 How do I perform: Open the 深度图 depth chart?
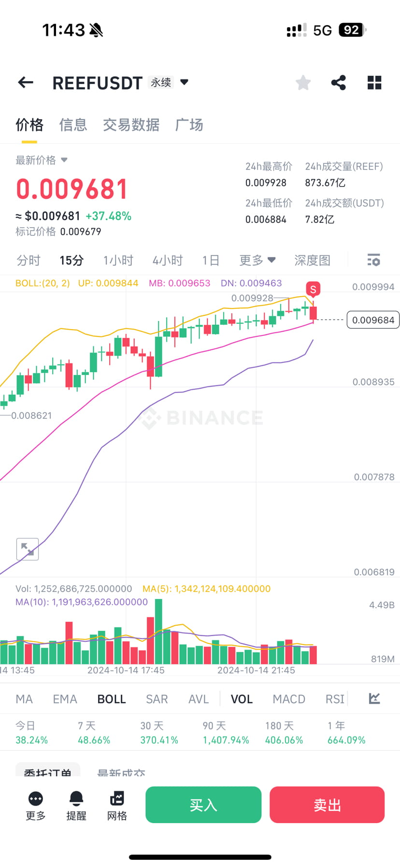click(x=313, y=260)
